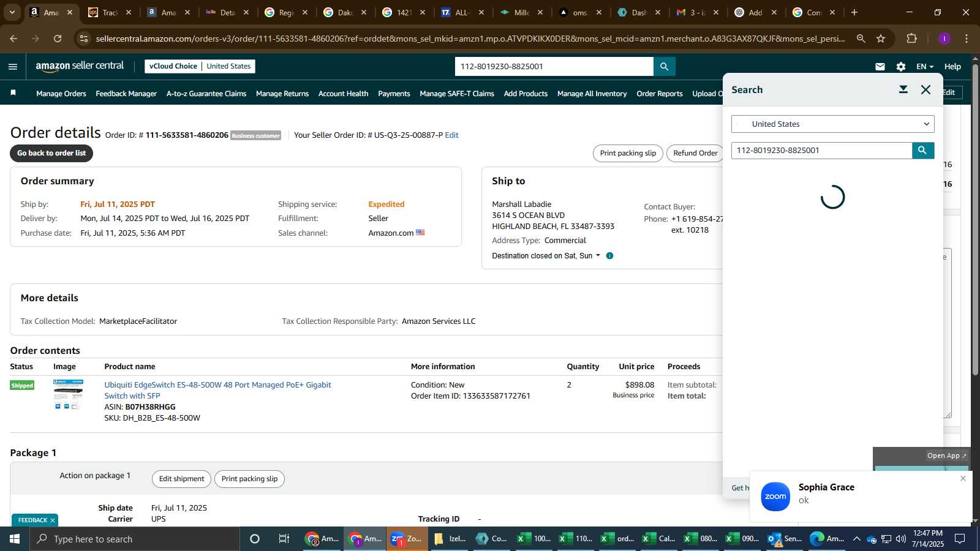This screenshot has height=551, width=980.
Task: Bookmark this page with the star icon
Action: tap(881, 39)
